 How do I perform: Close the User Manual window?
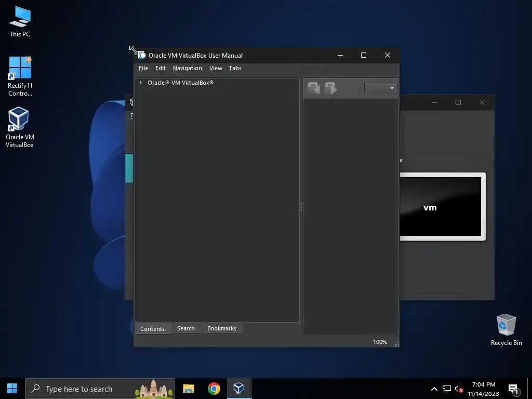[x=388, y=55]
